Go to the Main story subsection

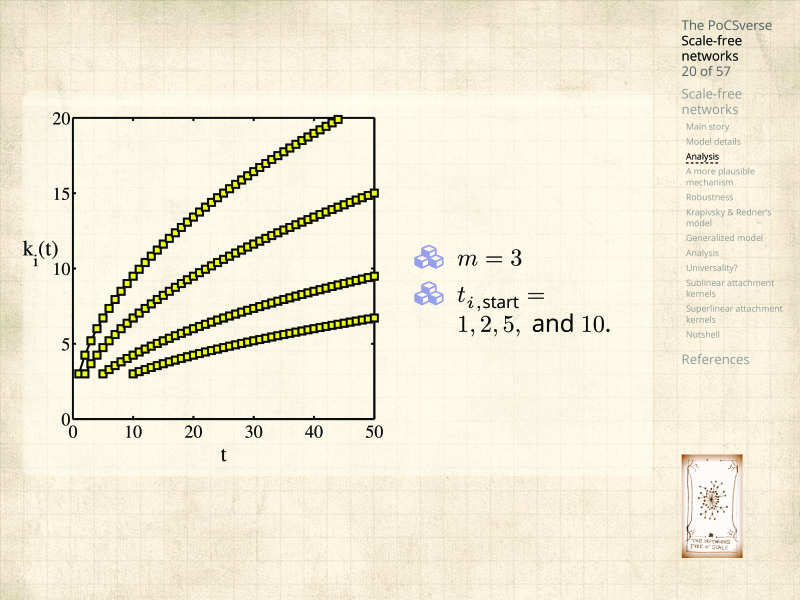tap(707, 127)
